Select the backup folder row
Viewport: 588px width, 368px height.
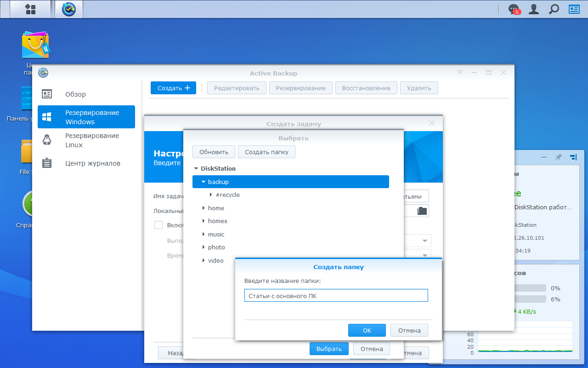(291, 182)
